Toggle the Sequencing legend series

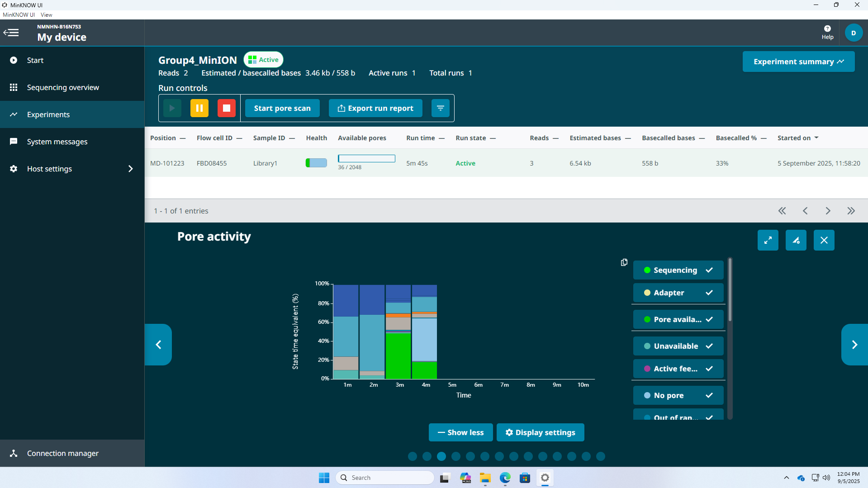pyautogui.click(x=678, y=270)
